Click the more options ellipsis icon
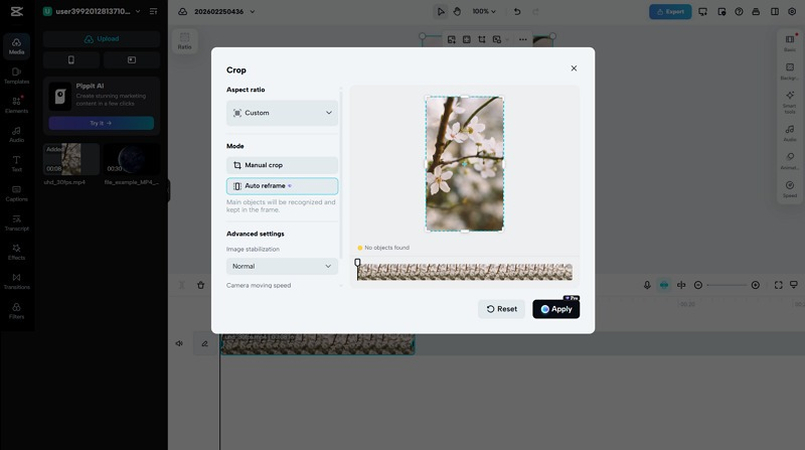The image size is (805, 450). click(x=523, y=40)
